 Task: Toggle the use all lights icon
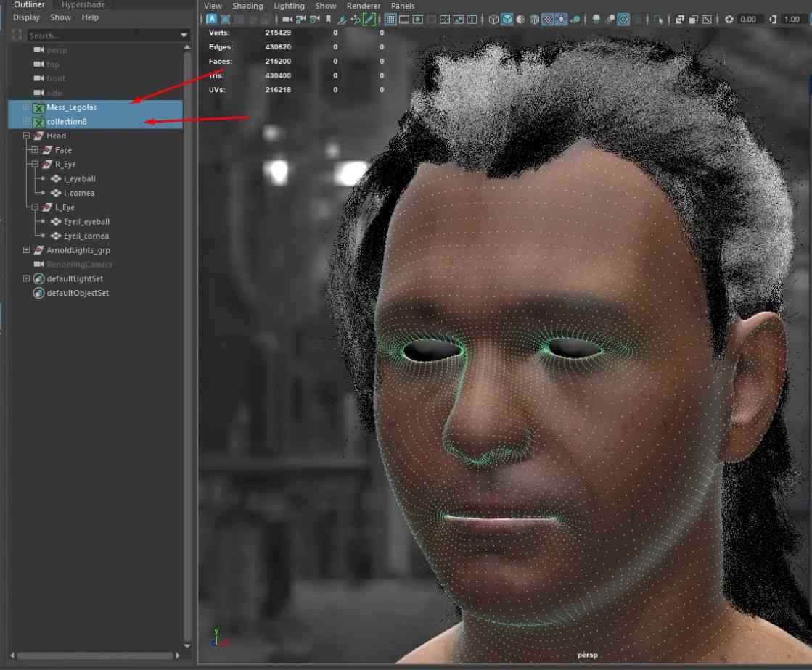tap(562, 19)
